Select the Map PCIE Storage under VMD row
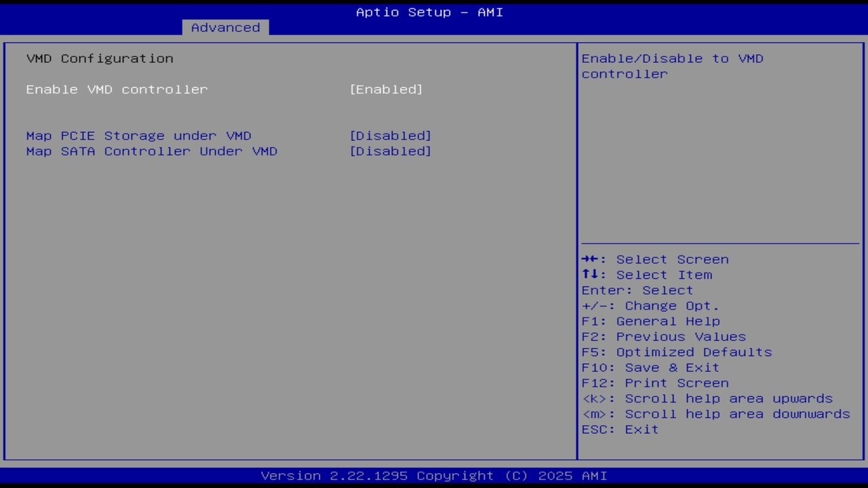Viewport: 868px width, 488px height. pos(138,136)
